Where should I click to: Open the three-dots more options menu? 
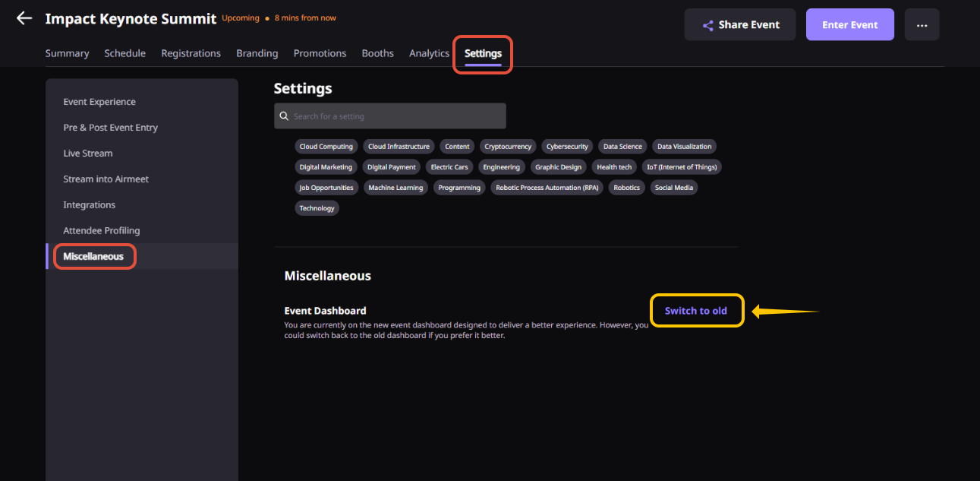coord(922,25)
